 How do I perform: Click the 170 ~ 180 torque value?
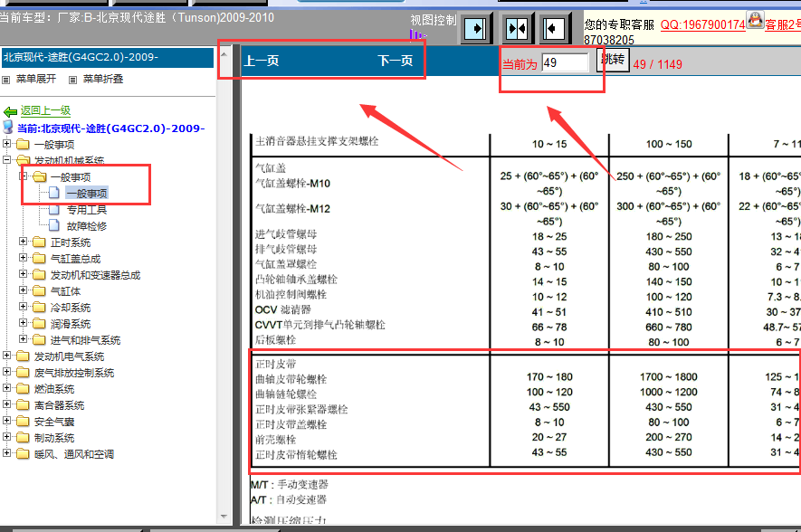(x=549, y=376)
